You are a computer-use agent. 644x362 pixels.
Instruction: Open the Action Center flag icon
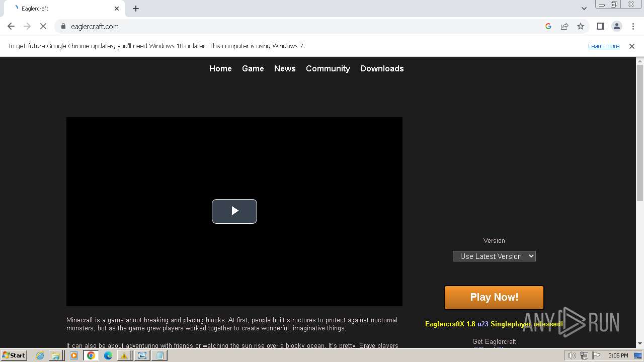pyautogui.click(x=596, y=355)
